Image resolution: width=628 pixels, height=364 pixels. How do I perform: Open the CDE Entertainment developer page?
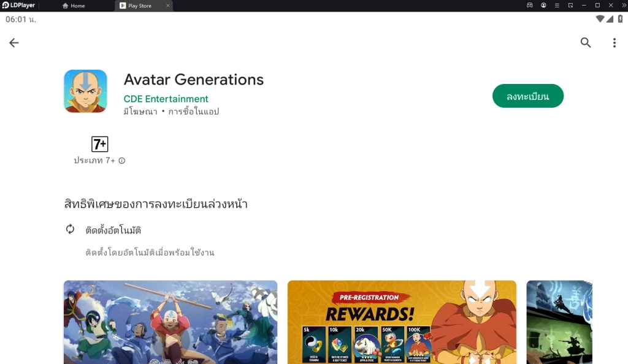(166, 99)
